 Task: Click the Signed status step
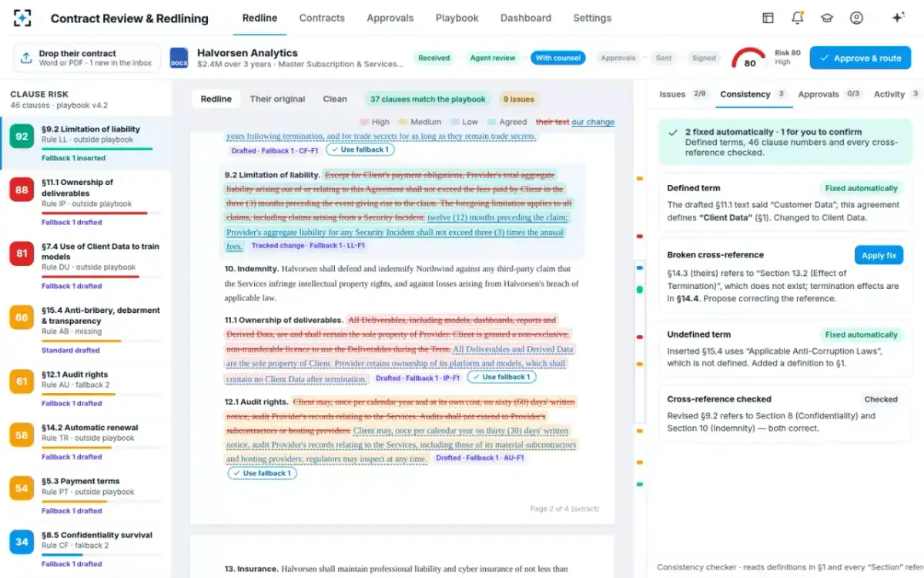point(704,58)
